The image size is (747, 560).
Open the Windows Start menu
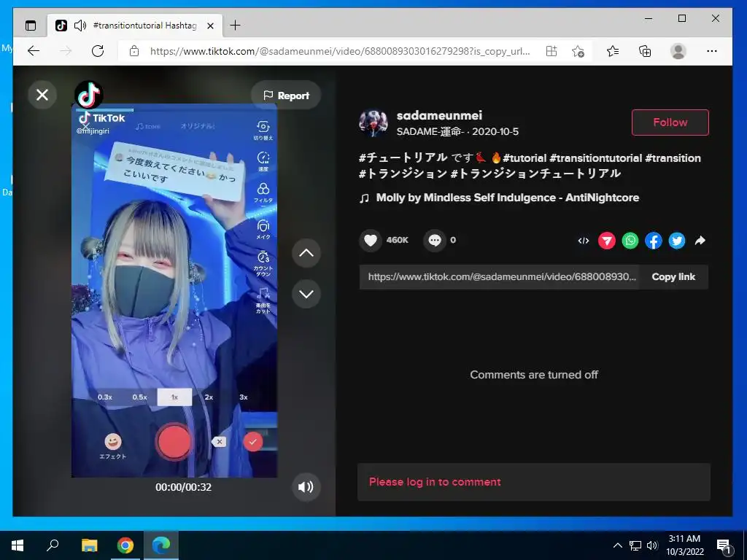(x=18, y=545)
